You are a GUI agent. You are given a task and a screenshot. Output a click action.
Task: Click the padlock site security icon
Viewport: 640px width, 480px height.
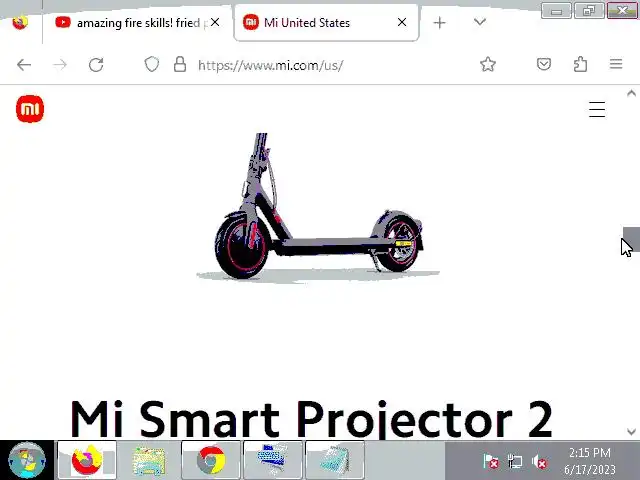[x=180, y=64]
